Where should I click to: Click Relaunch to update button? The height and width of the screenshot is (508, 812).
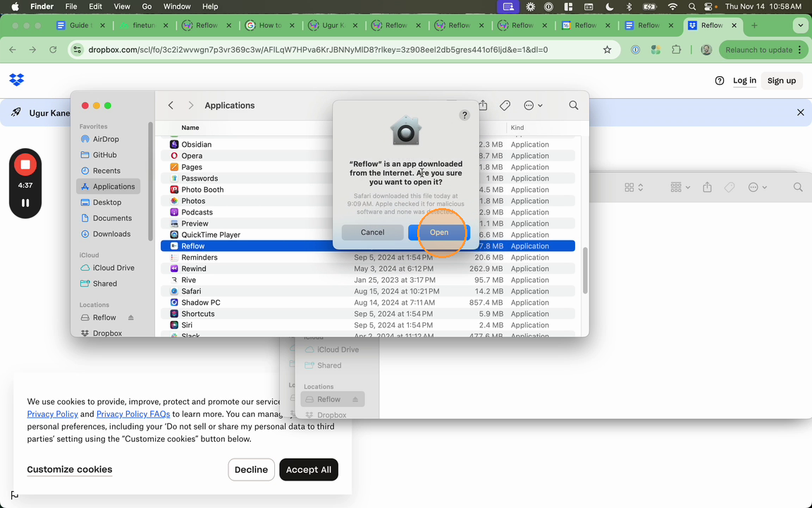763,50
